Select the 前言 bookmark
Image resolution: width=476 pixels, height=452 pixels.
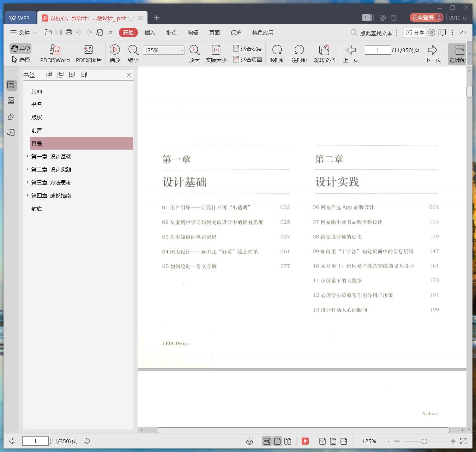pos(37,130)
